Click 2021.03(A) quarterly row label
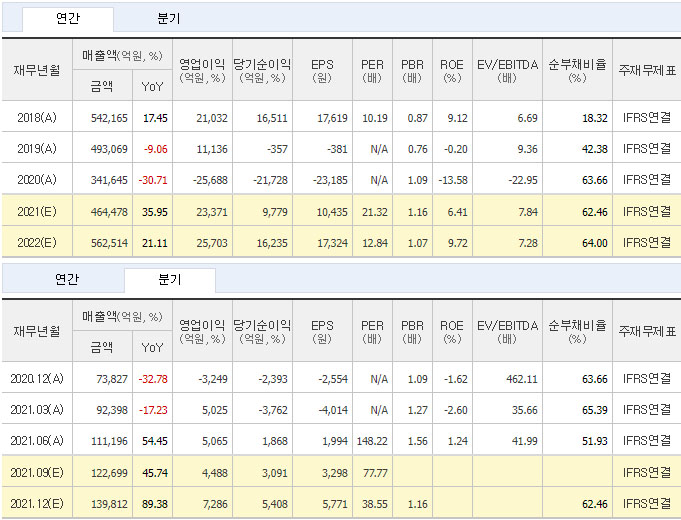This screenshot has height=520, width=681. point(37,410)
